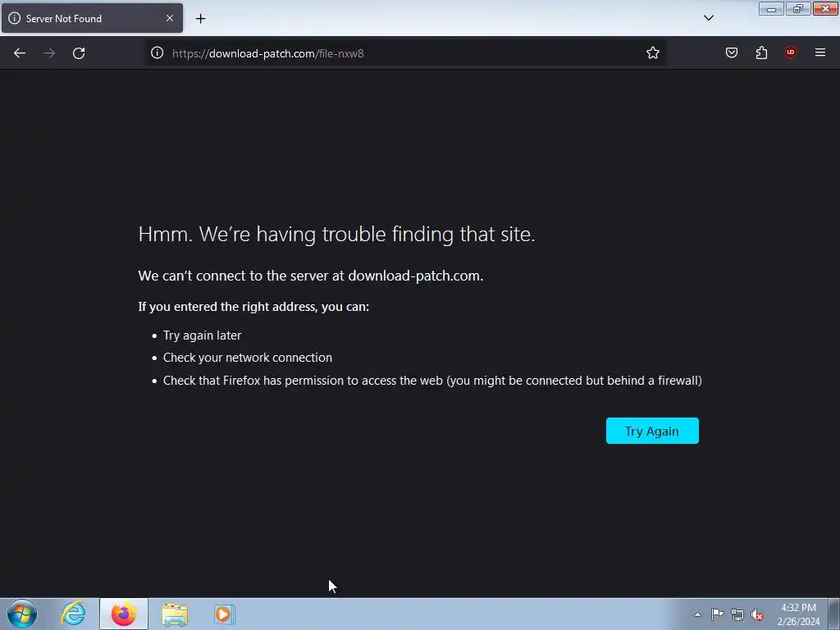Open the Extensions puzzle icon
The width and height of the screenshot is (840, 630).
(761, 53)
